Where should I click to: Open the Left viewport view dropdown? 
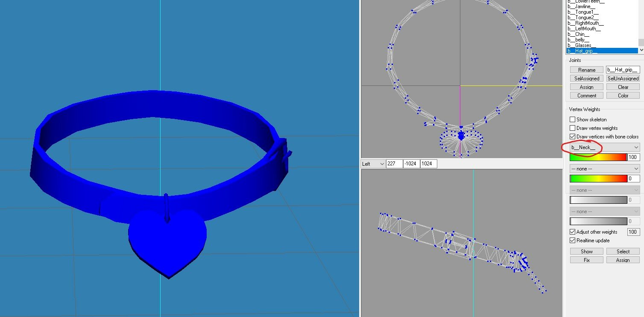(373, 164)
